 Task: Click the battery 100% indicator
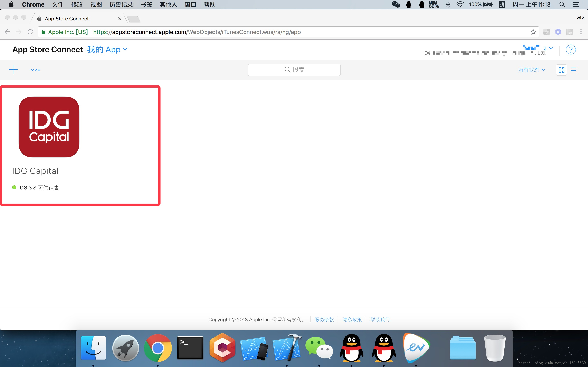click(481, 4)
